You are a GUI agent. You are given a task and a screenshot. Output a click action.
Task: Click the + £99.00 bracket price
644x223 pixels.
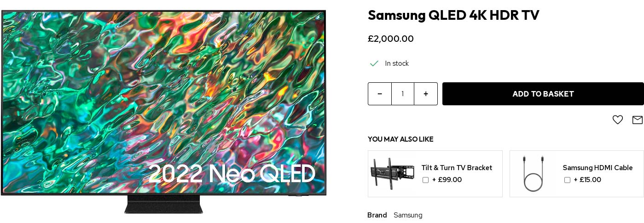(x=447, y=180)
